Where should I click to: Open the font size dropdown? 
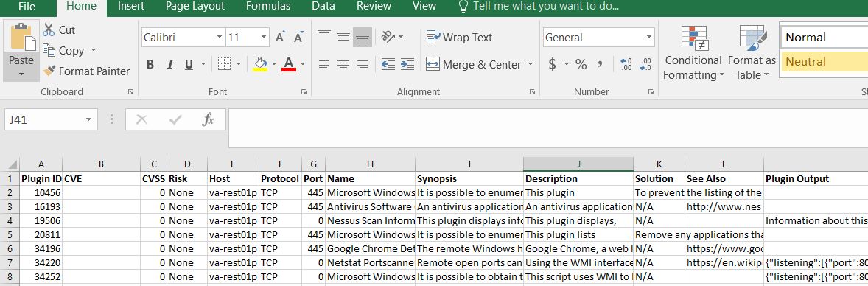pyautogui.click(x=264, y=37)
